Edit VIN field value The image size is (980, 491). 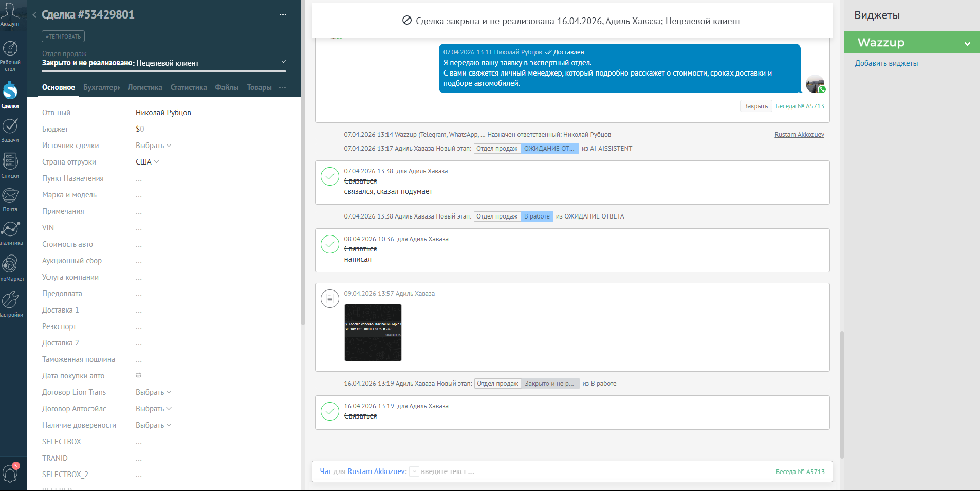tap(139, 228)
